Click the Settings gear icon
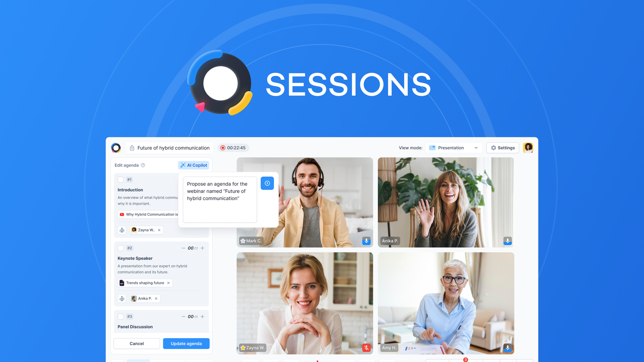 494,148
